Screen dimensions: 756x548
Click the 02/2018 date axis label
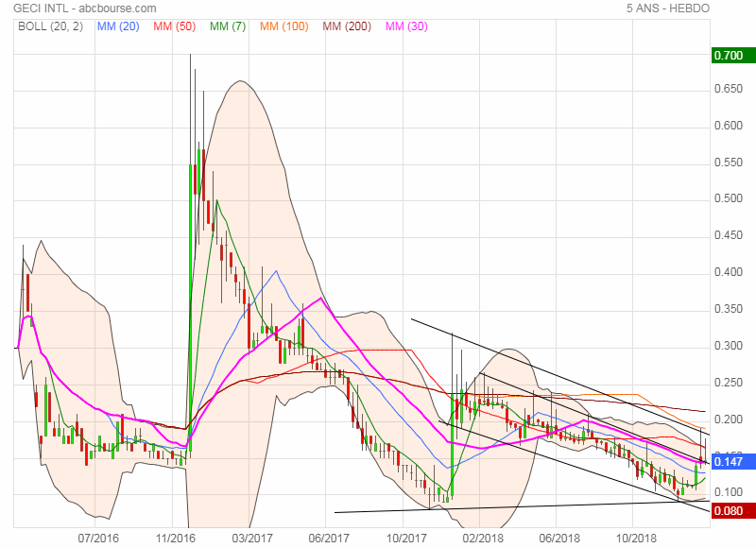pos(483,538)
